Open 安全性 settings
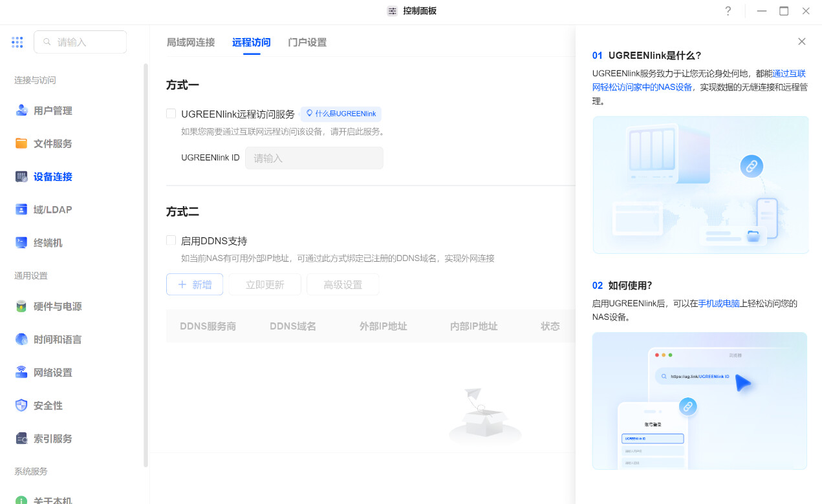The height and width of the screenshot is (504, 822). [x=48, y=406]
